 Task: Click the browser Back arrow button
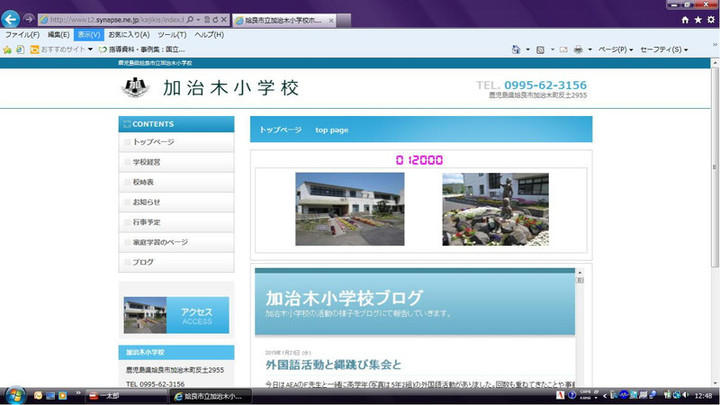click(12, 19)
